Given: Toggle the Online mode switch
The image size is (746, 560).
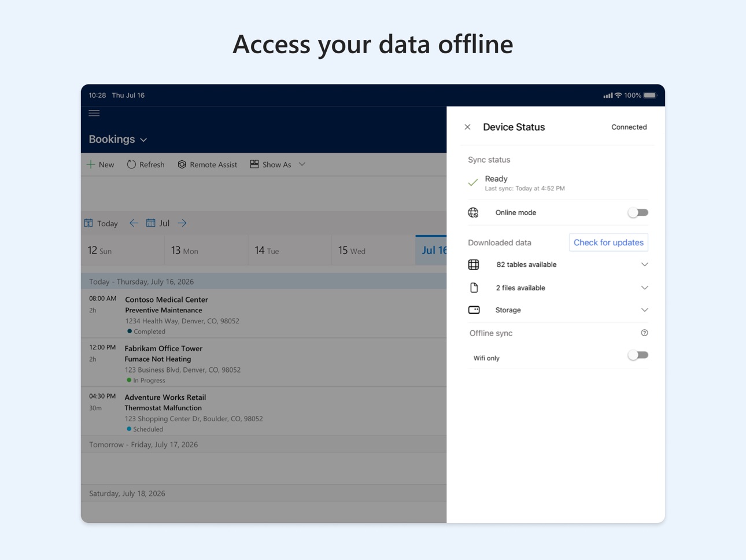Looking at the screenshot, I should coord(638,213).
